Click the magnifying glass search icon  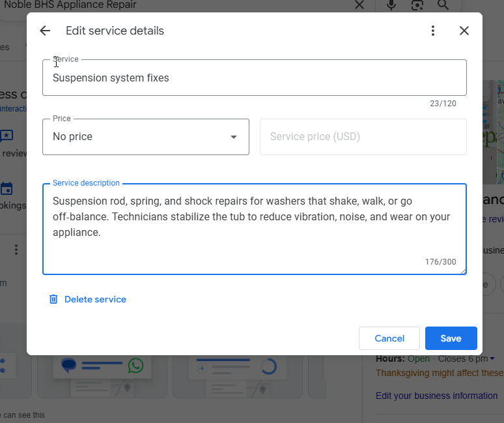pos(443,5)
